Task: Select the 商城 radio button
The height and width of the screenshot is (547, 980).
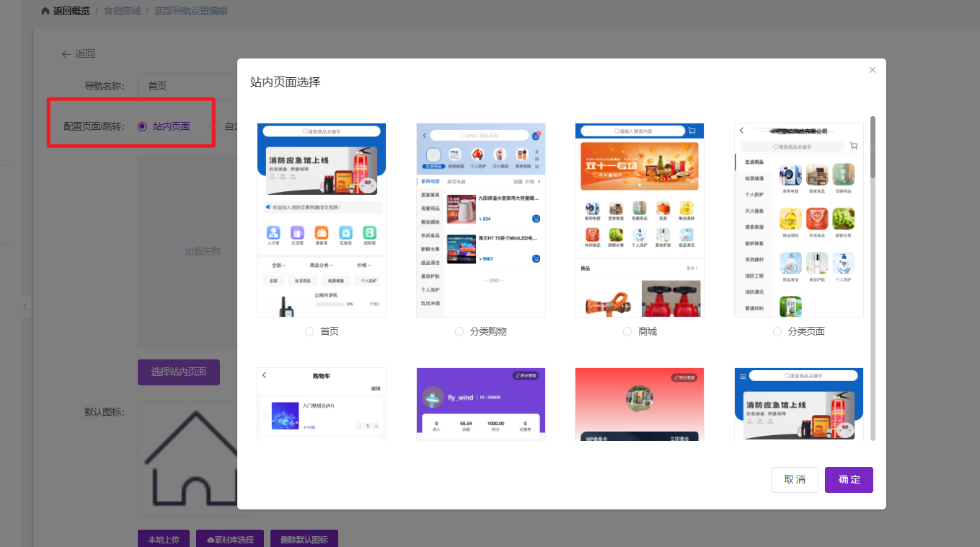Action: click(x=627, y=332)
